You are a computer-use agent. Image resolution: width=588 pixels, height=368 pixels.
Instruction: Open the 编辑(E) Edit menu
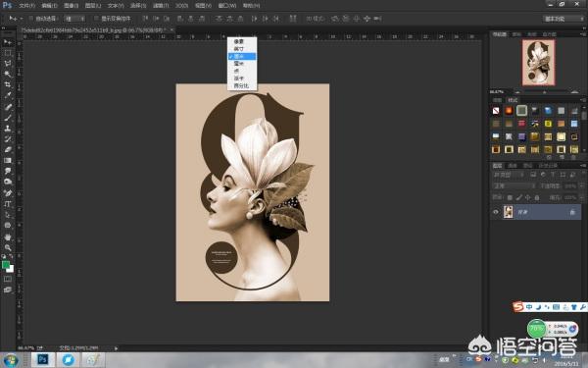pyautogui.click(x=50, y=6)
